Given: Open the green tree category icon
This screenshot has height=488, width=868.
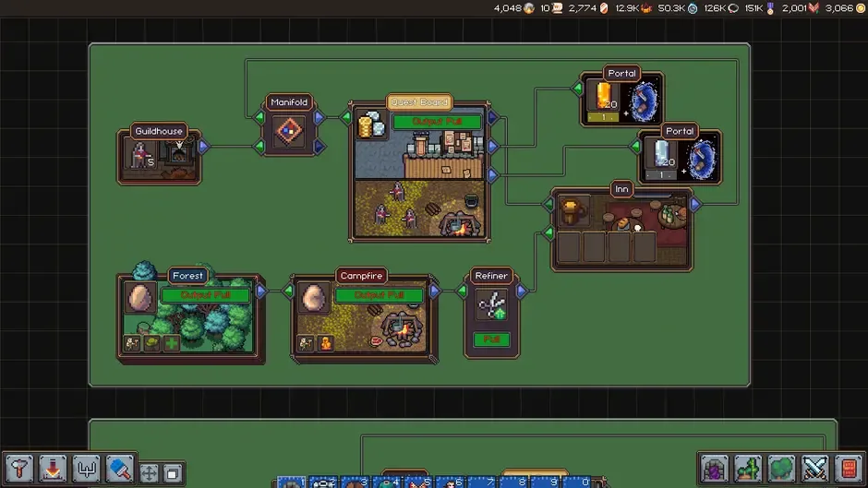Looking at the screenshot, I should tap(781, 470).
